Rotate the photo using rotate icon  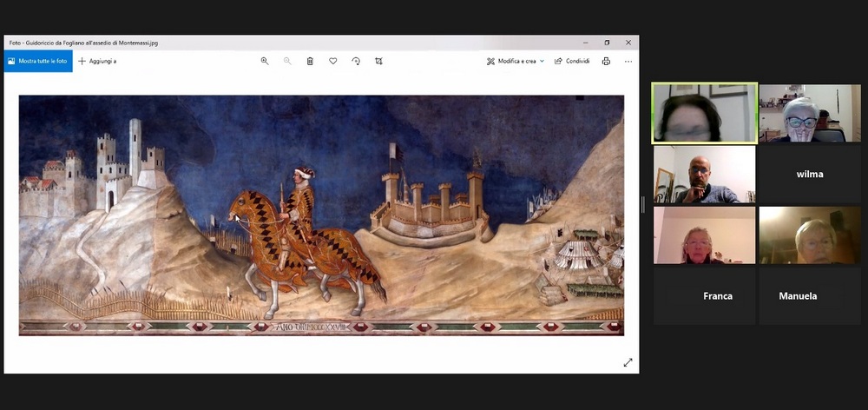(x=356, y=61)
